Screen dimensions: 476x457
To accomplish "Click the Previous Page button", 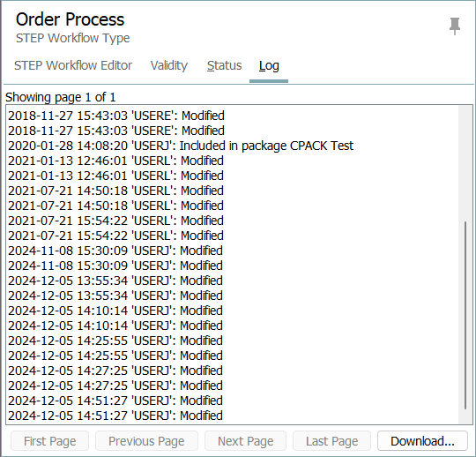I will 146,441.
